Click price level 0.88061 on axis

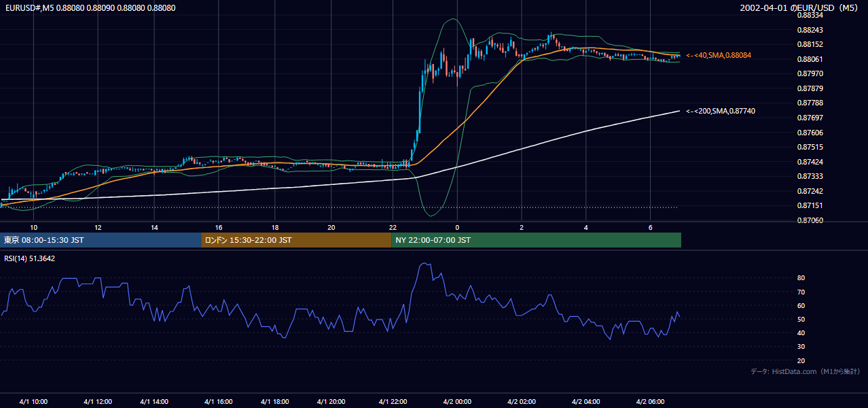pos(810,59)
